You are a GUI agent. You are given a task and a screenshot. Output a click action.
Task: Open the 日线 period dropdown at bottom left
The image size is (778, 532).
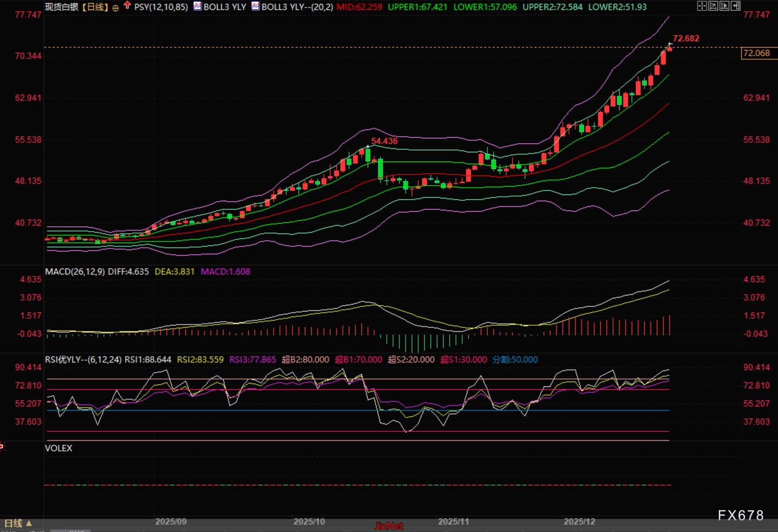(x=19, y=523)
